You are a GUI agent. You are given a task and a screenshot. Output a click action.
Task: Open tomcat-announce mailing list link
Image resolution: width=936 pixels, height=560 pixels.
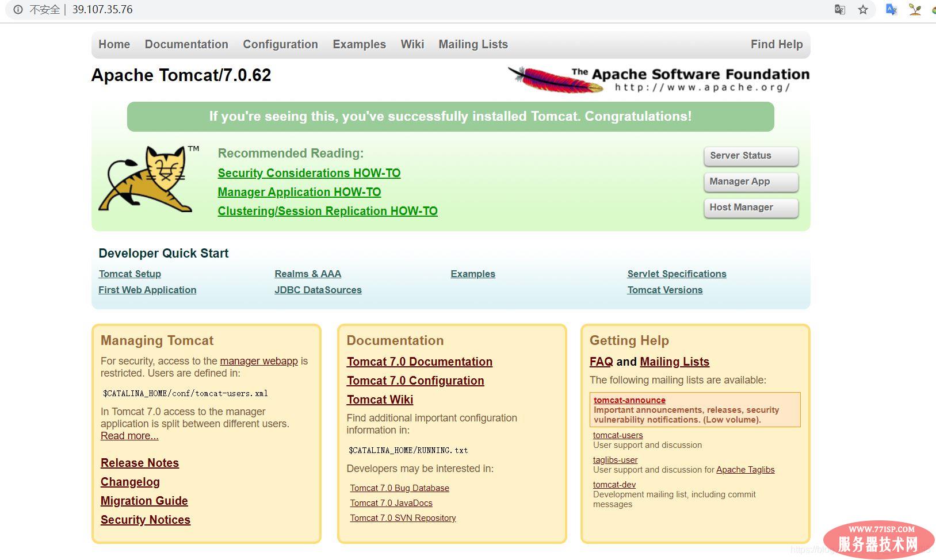[x=629, y=400]
